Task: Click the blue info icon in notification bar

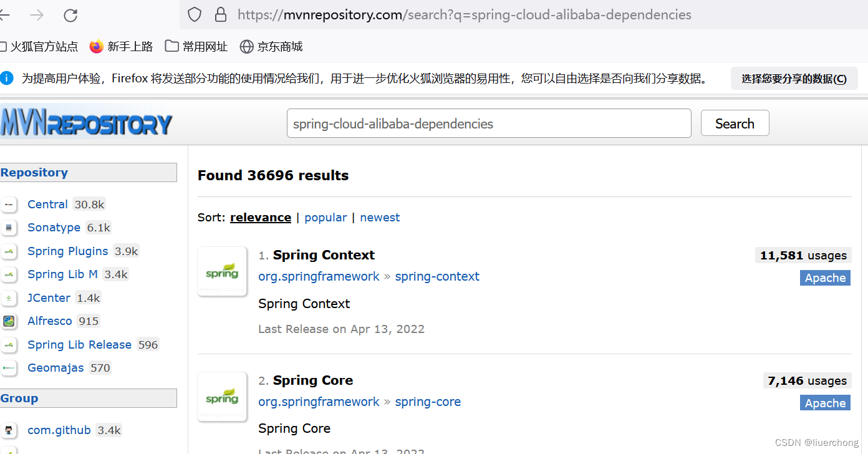Action: click(7, 78)
